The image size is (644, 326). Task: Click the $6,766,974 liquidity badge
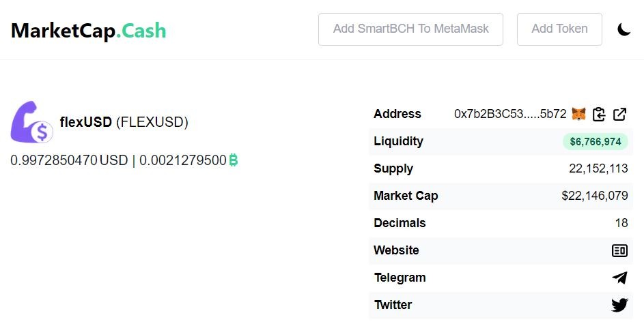coord(595,141)
